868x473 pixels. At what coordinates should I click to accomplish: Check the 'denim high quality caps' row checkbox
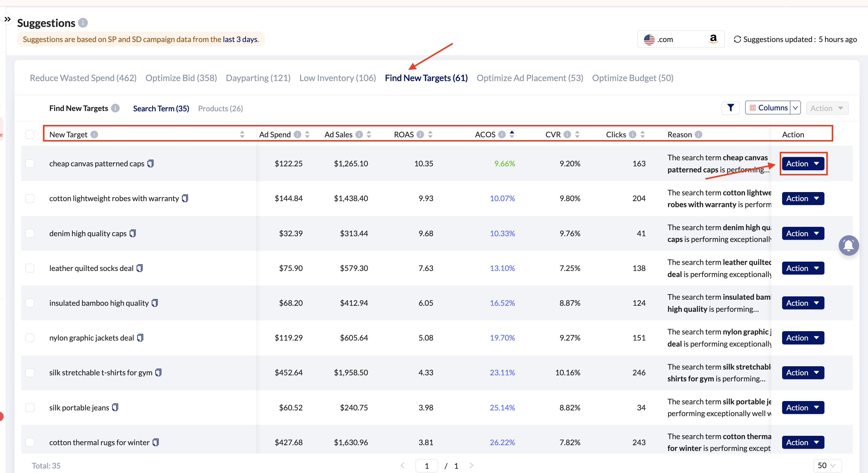tap(30, 233)
